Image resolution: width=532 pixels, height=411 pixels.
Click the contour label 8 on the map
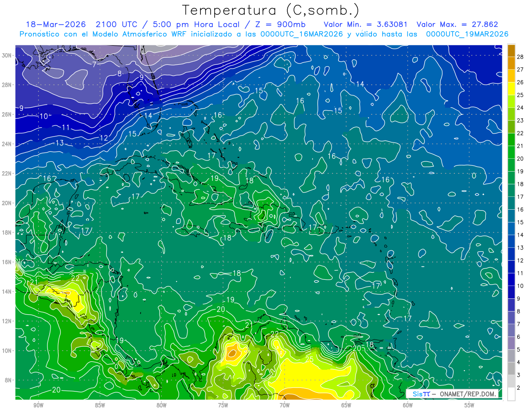(119, 74)
